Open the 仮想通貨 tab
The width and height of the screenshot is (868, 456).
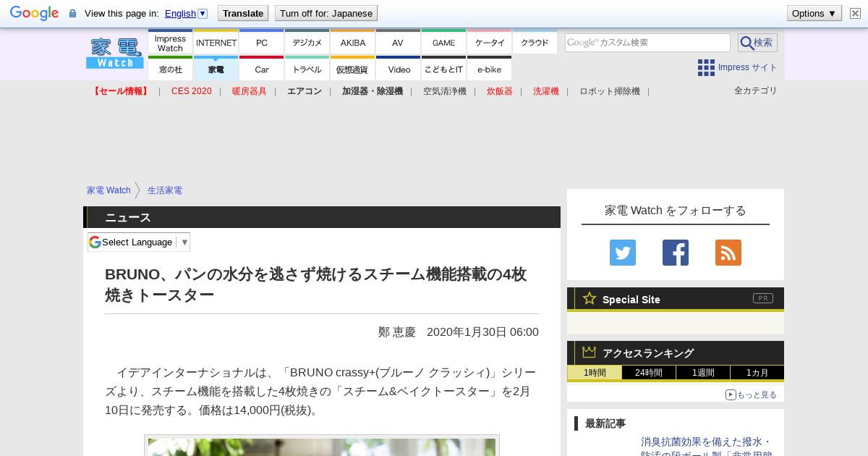(352, 69)
